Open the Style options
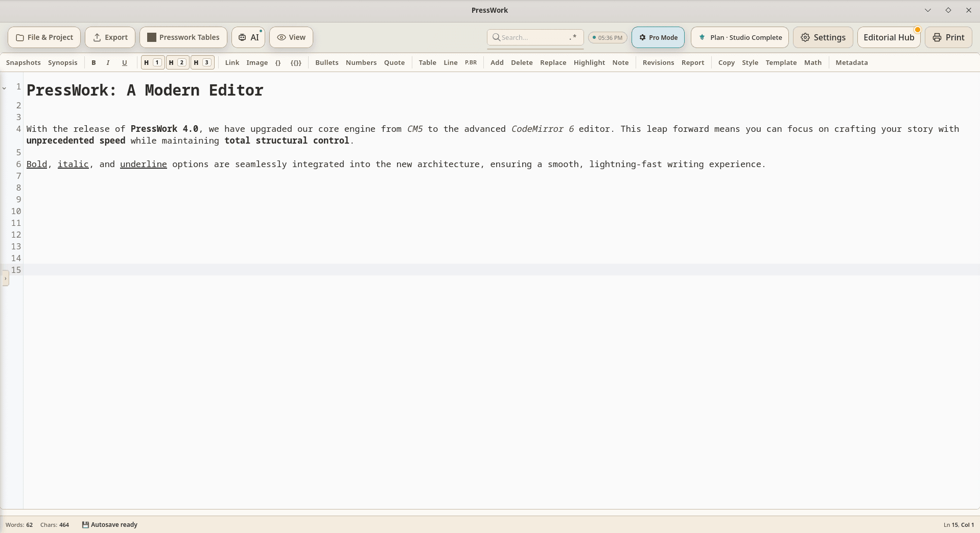980x533 pixels. [x=750, y=62]
